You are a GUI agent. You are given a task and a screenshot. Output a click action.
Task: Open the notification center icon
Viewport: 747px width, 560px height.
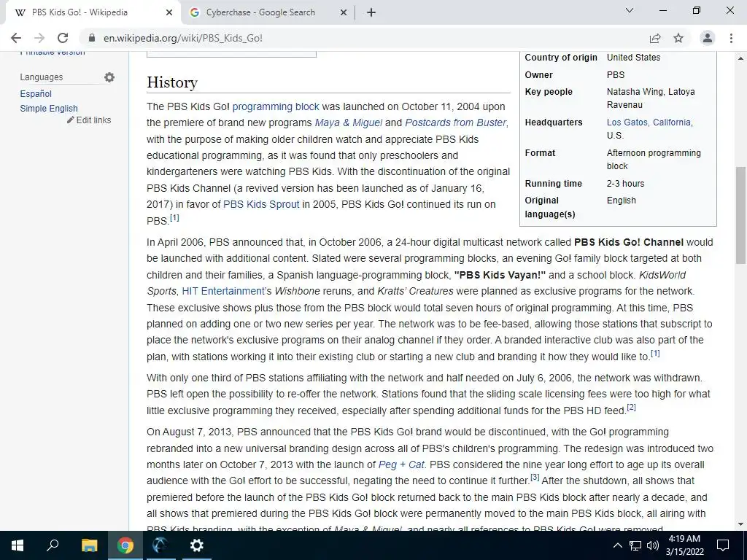coord(723,545)
